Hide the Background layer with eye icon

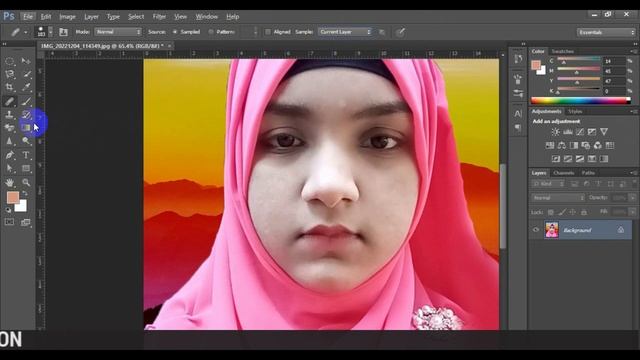536,230
